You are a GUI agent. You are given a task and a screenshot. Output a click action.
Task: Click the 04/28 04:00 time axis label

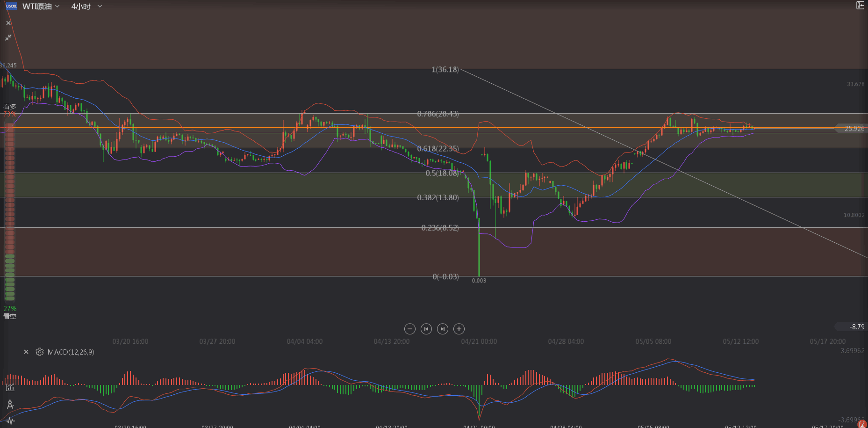(566, 341)
